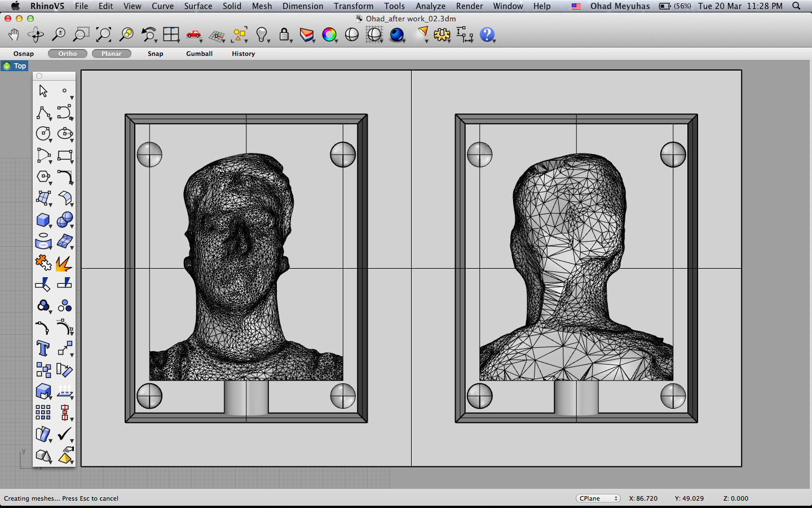Click the light bulb icon
Viewport: 812px width, 508px height.
pos(261,35)
